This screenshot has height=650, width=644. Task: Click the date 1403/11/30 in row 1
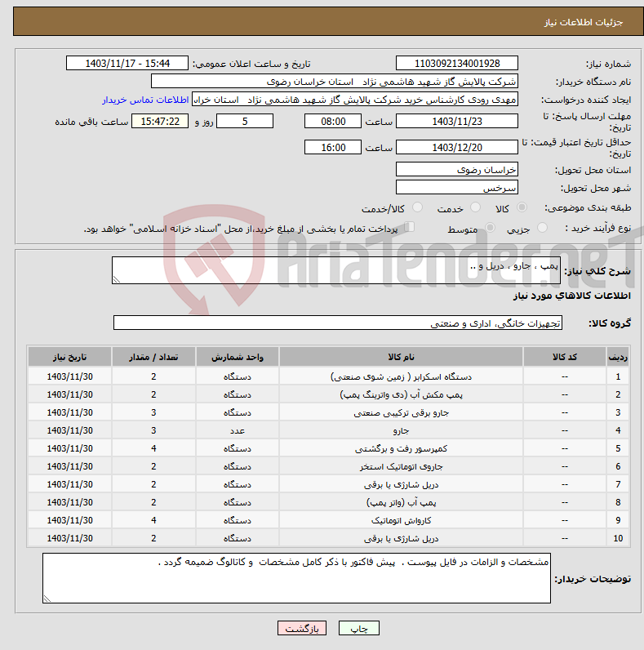point(69,376)
